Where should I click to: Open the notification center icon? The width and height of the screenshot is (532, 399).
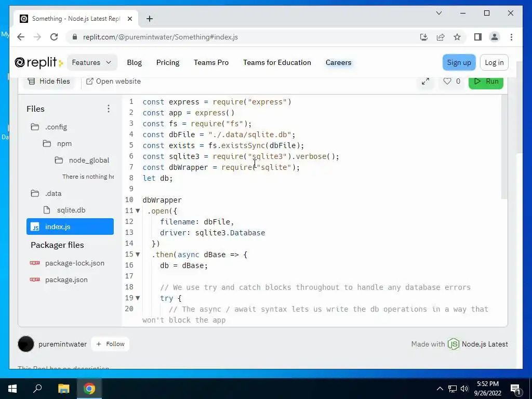coord(515,389)
